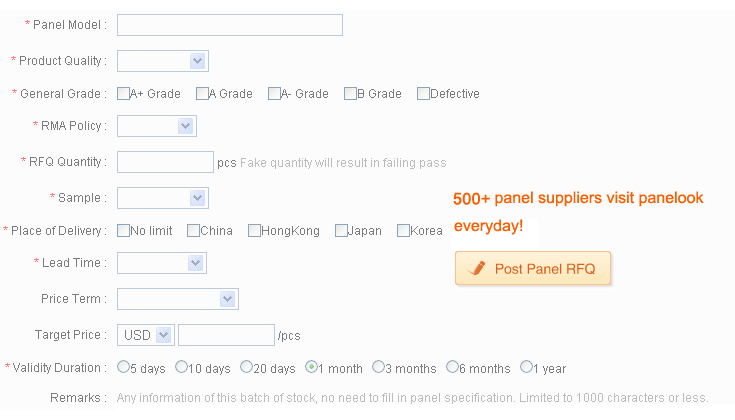Open the Price Term dropdown
This screenshot has width=735, height=420.
[177, 299]
